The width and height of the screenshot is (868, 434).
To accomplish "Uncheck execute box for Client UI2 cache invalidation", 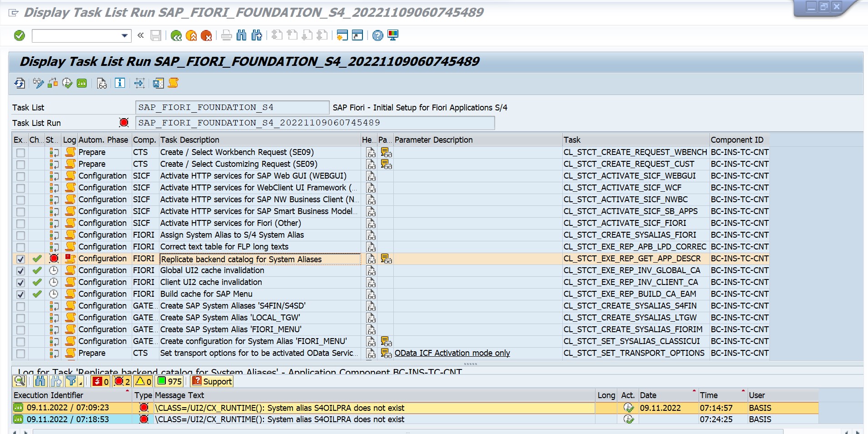I will (x=20, y=283).
